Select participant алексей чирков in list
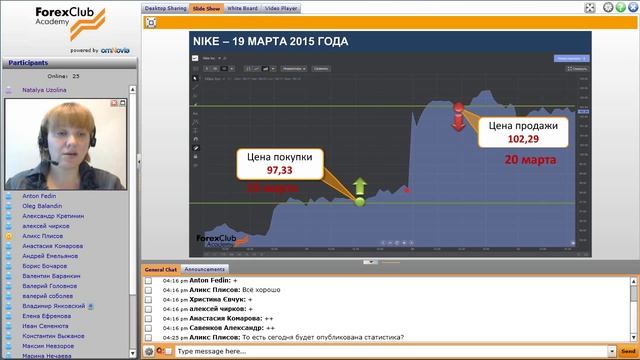640x360 pixels. pos(46,226)
